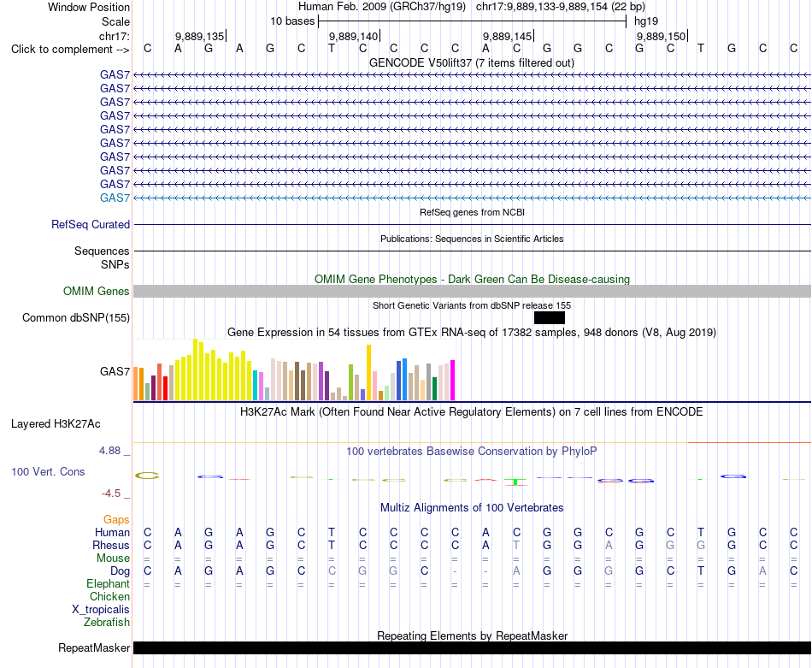
Task: Open the Common dbSNP(155) track label
Action: click(x=76, y=317)
